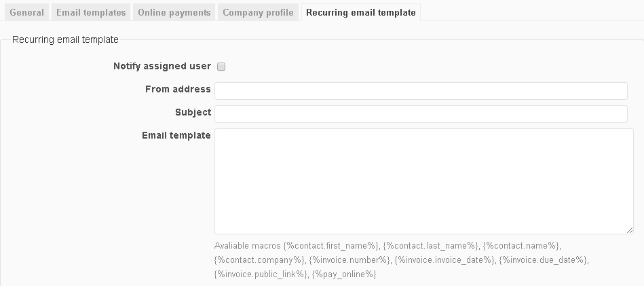644x286 pixels.
Task: Click the Subject field label
Action: coord(193,112)
